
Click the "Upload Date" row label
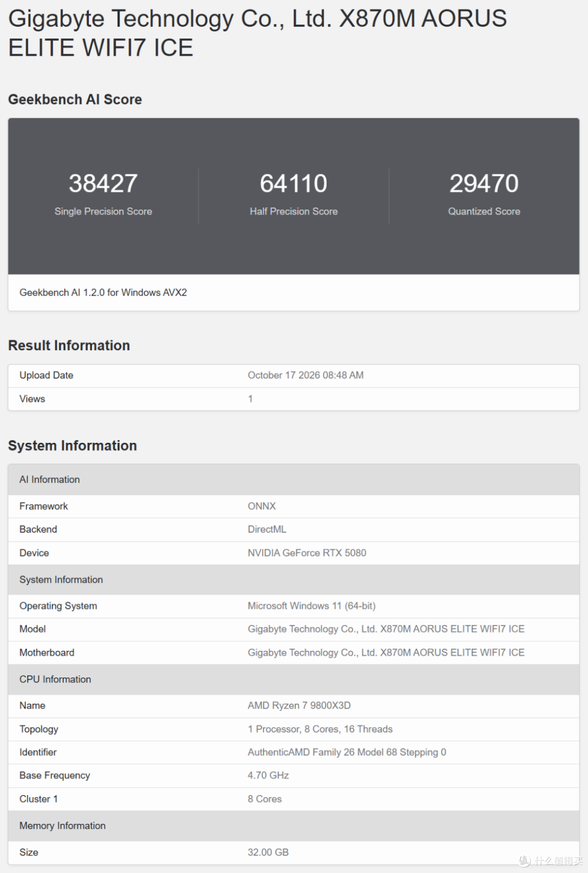(46, 375)
